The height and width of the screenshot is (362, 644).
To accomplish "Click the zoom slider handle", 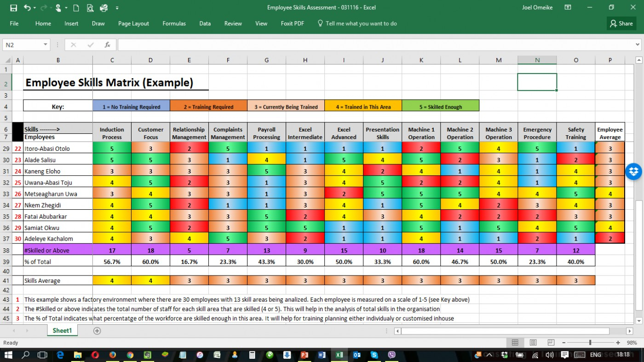I will click(x=590, y=343).
